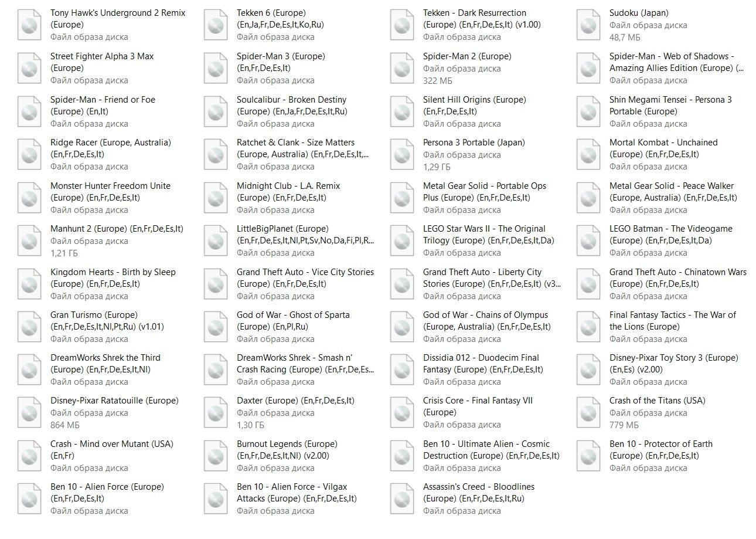Click the Monster Hunter Freedom Unite icon
The image size is (756, 539).
click(29, 198)
